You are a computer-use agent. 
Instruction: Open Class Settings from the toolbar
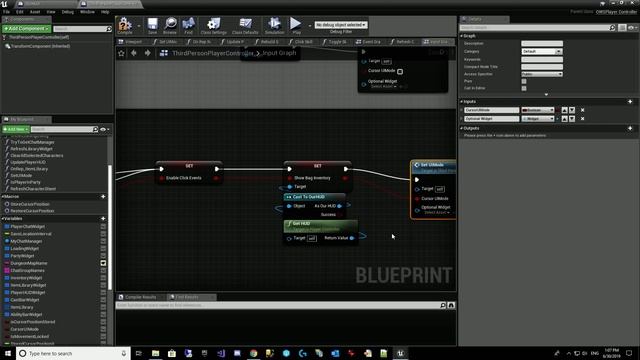pyautogui.click(x=213, y=25)
